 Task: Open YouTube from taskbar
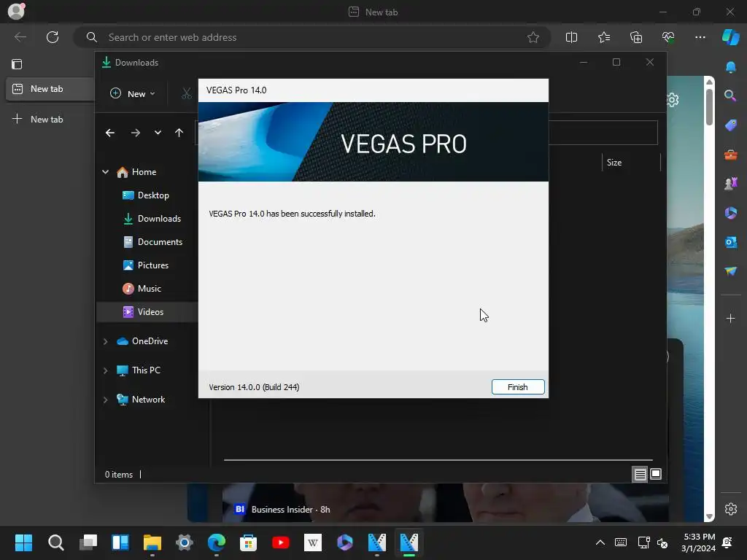coord(281,542)
